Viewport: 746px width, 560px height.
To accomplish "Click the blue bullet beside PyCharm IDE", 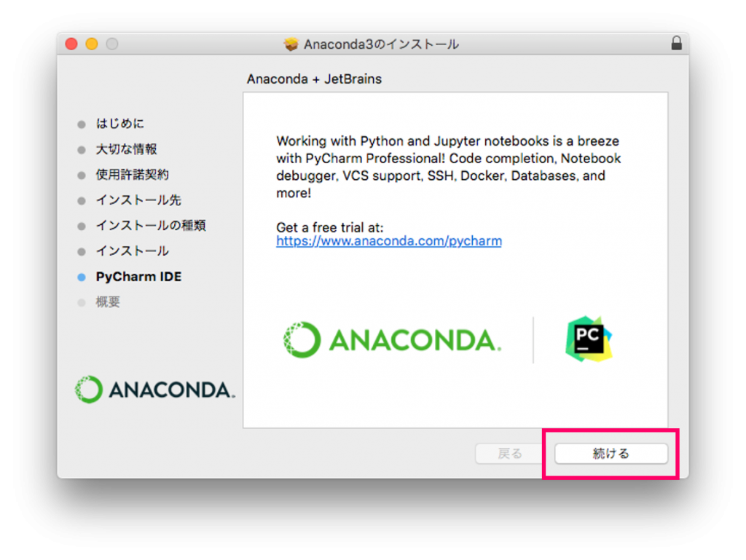I will click(82, 277).
